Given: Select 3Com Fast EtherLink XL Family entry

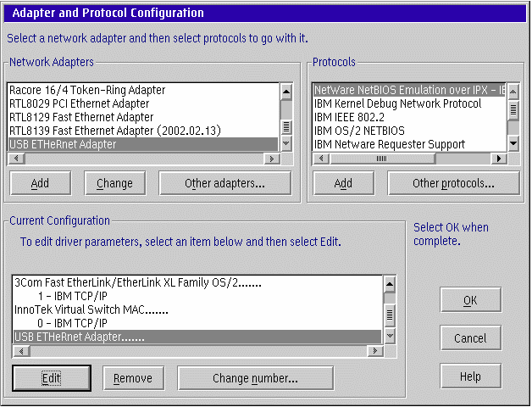Looking at the screenshot, I should tap(197, 282).
